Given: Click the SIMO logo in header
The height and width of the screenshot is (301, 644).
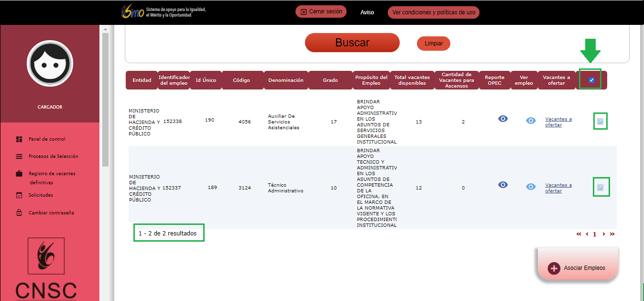Looking at the screenshot, I should point(132,12).
